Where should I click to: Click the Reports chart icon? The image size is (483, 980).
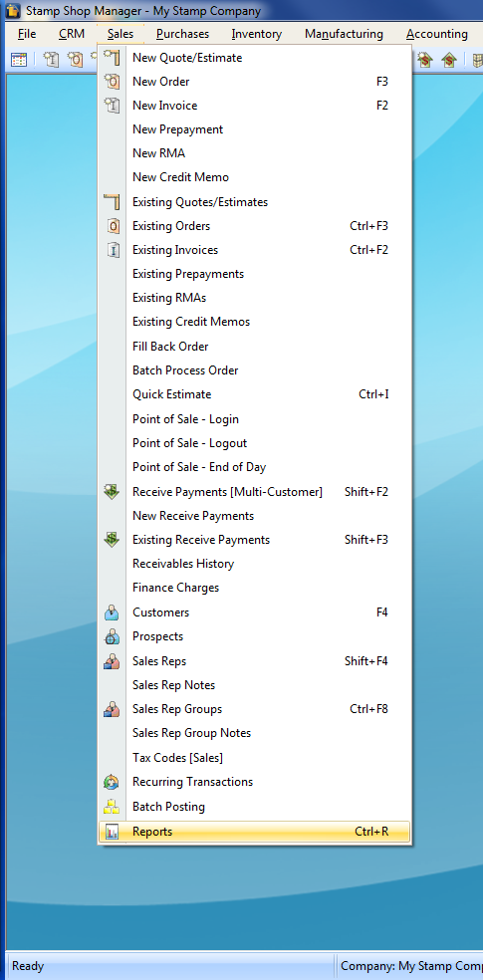click(x=112, y=832)
